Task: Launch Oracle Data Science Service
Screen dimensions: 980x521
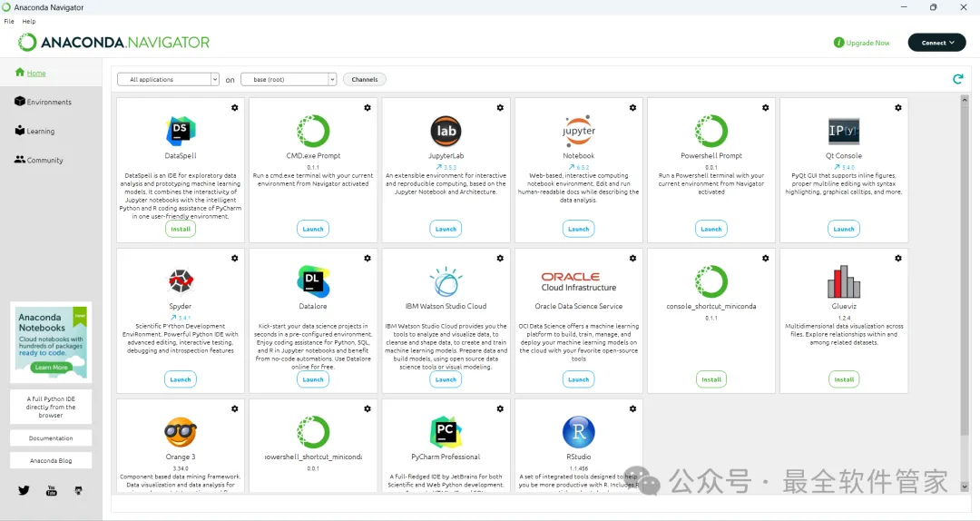Action: pyautogui.click(x=579, y=379)
